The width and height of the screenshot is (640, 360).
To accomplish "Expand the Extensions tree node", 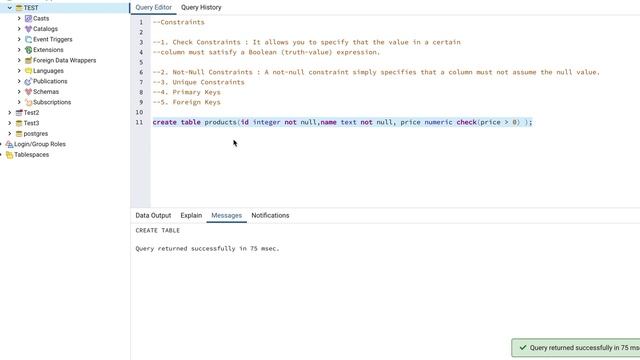I will click(x=19, y=50).
